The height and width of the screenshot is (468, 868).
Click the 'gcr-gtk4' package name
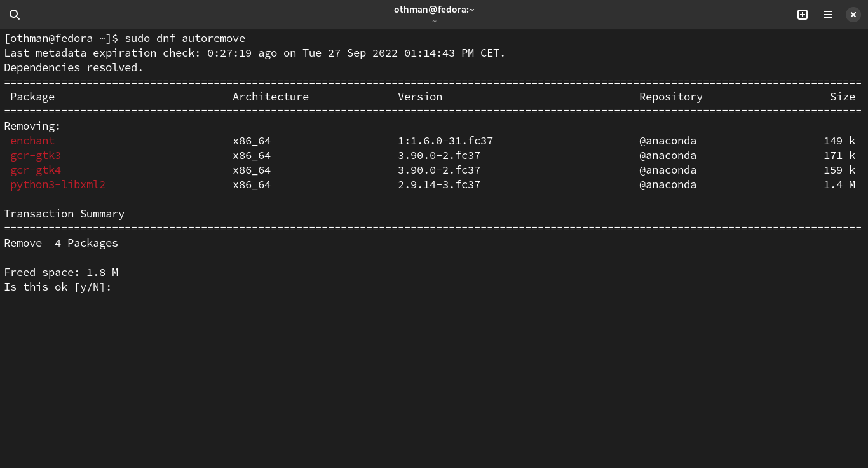[36, 170]
